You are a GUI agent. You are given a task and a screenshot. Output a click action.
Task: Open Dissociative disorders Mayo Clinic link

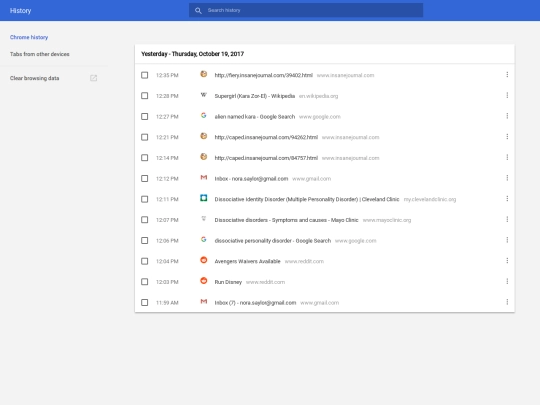point(286,220)
